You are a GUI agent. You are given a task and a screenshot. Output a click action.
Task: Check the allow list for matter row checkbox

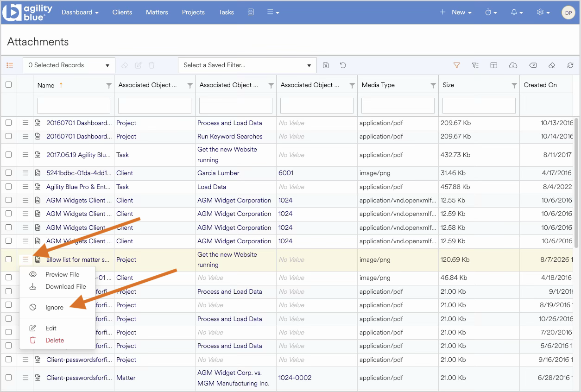point(9,259)
